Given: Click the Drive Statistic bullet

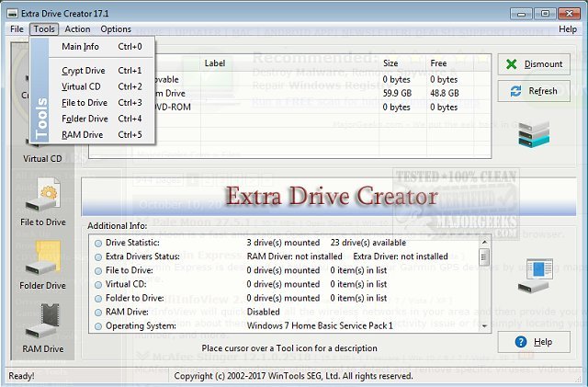Looking at the screenshot, I should click(98, 244).
